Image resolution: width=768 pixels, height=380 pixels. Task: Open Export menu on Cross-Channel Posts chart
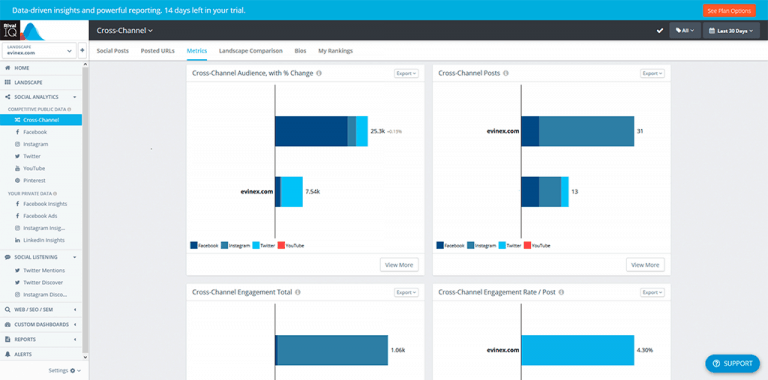click(652, 73)
